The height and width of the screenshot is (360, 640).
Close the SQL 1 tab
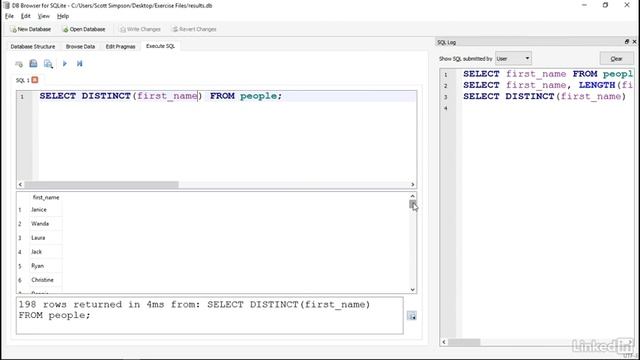tap(35, 80)
